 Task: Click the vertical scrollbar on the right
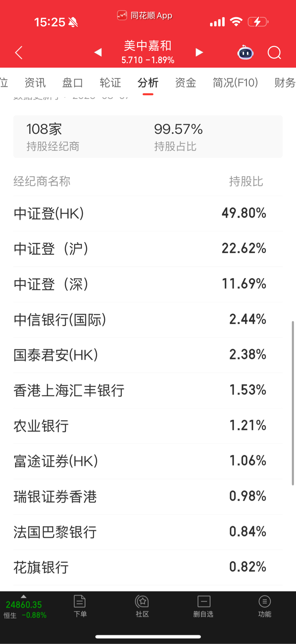293,403
